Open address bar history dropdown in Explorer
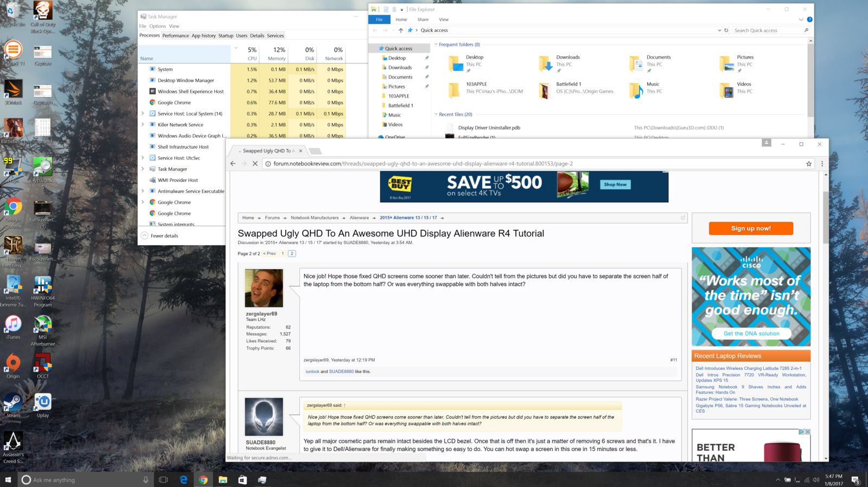Screen dimensions: 868x487 719,30
